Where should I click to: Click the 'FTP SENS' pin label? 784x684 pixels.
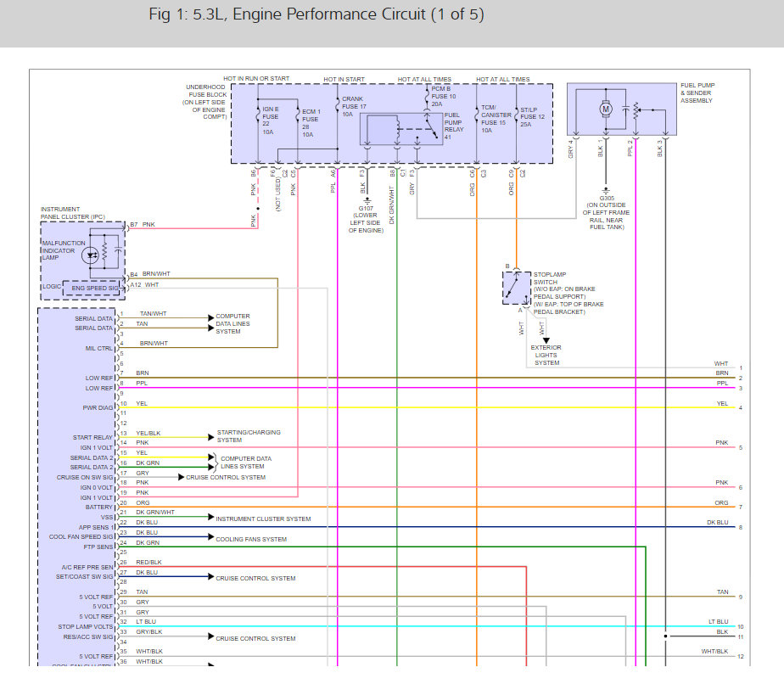[x=98, y=547]
